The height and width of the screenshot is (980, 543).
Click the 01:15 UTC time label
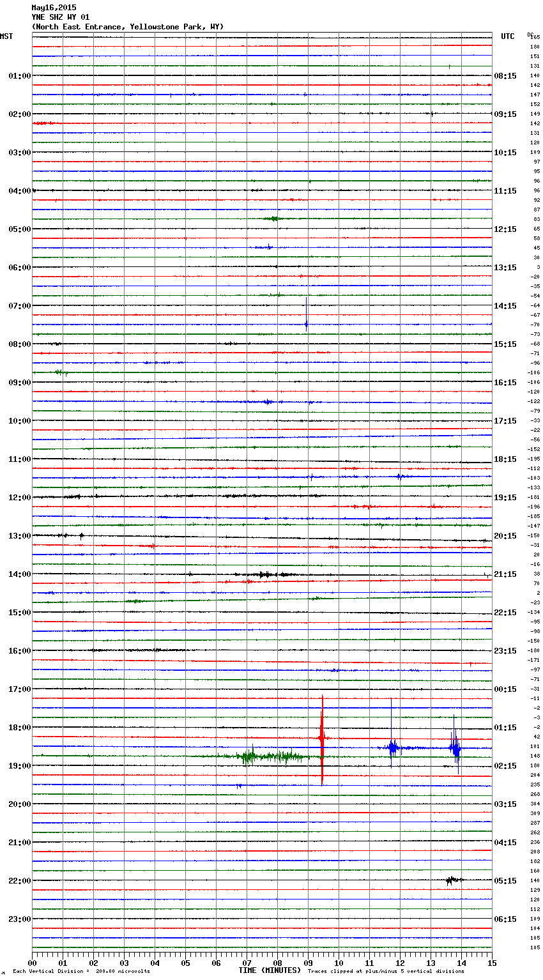[505, 728]
